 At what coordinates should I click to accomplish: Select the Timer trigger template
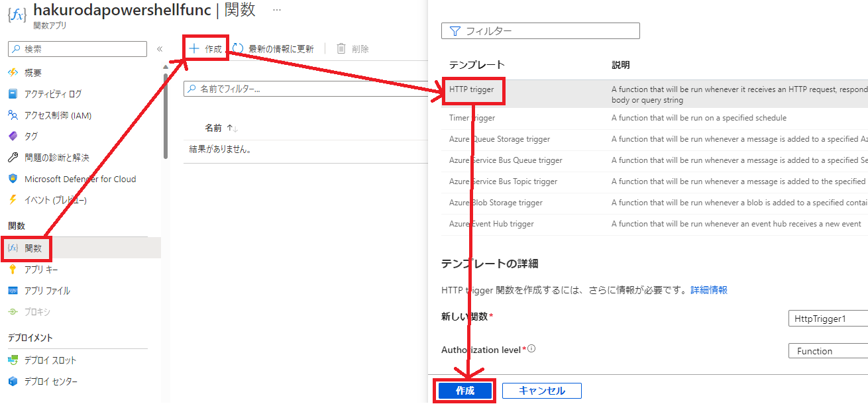tap(472, 117)
